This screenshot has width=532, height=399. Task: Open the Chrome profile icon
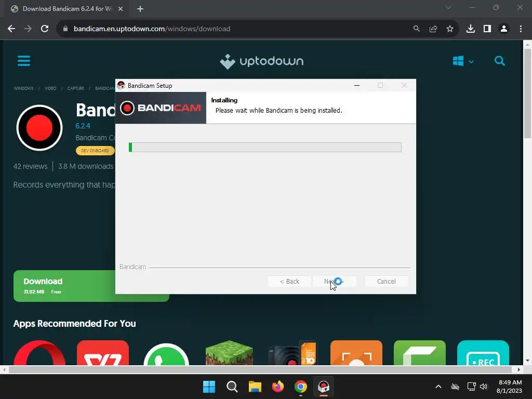504,29
